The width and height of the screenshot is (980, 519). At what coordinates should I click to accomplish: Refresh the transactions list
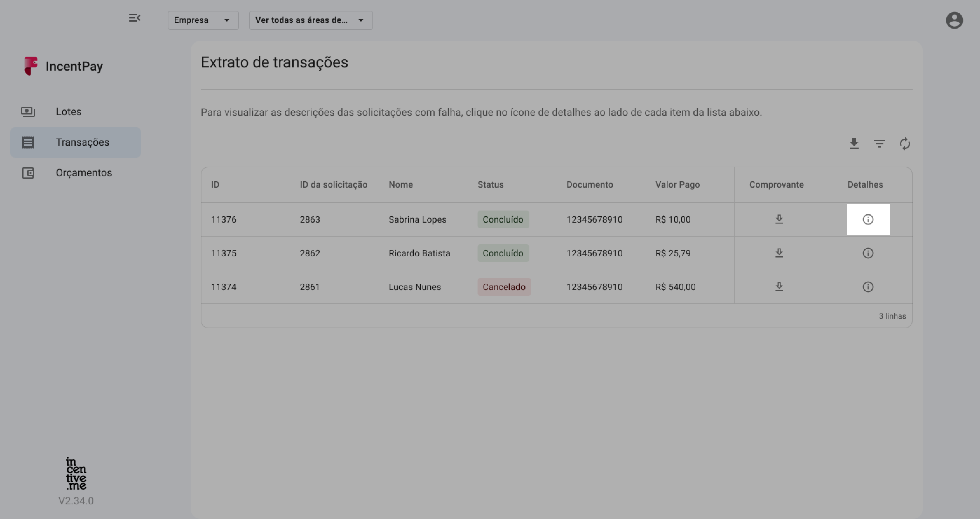pyautogui.click(x=905, y=143)
